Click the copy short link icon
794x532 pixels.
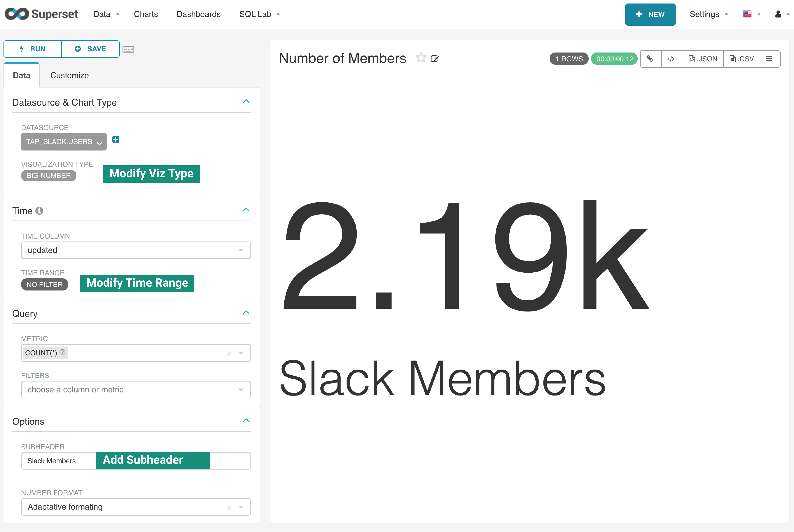pos(650,59)
